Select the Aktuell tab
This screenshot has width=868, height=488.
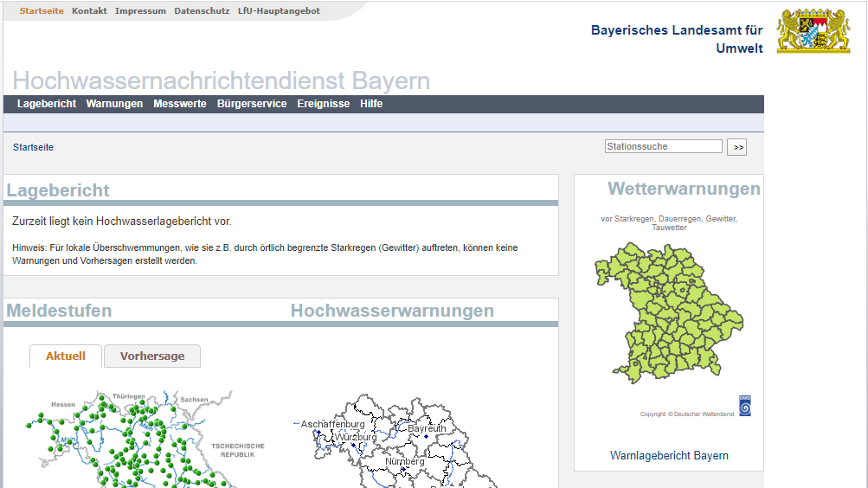click(66, 356)
